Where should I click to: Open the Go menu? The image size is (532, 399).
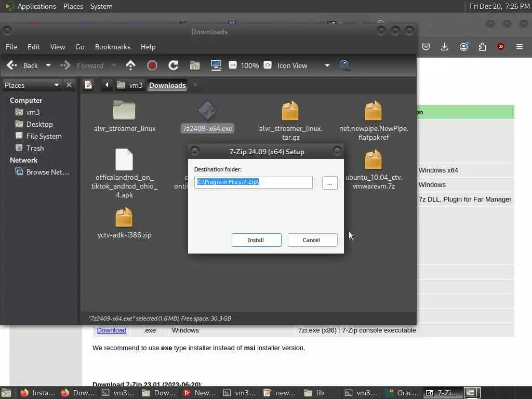(x=79, y=47)
